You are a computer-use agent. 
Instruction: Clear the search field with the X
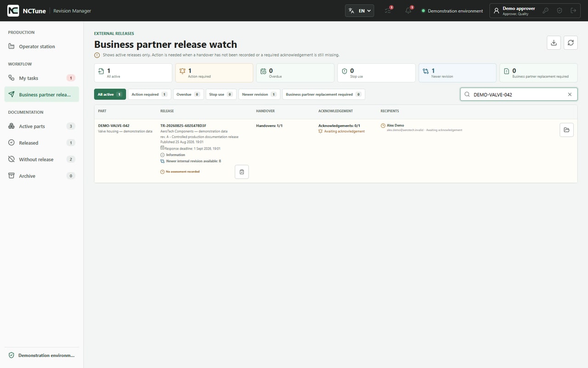point(570,94)
